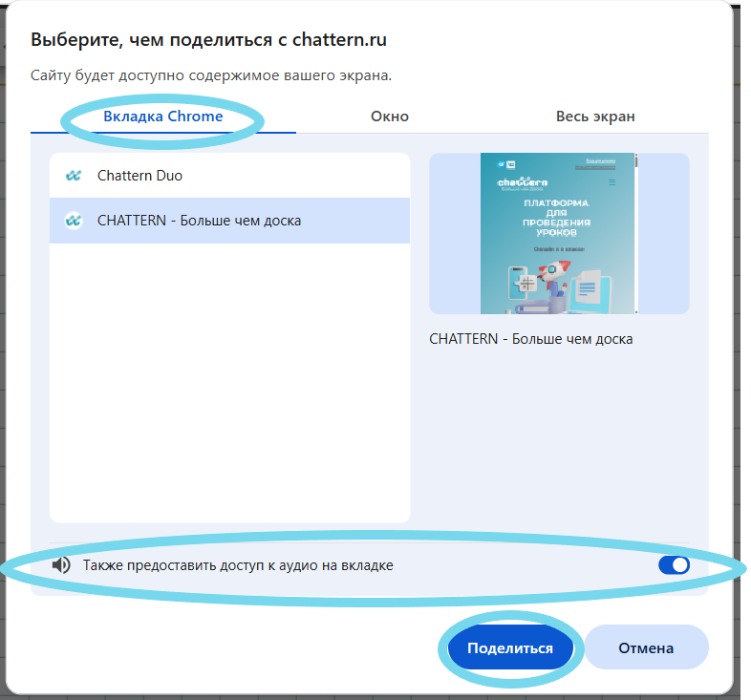Open the Окно tab
Viewport: 751px width, 700px height.
click(x=389, y=117)
